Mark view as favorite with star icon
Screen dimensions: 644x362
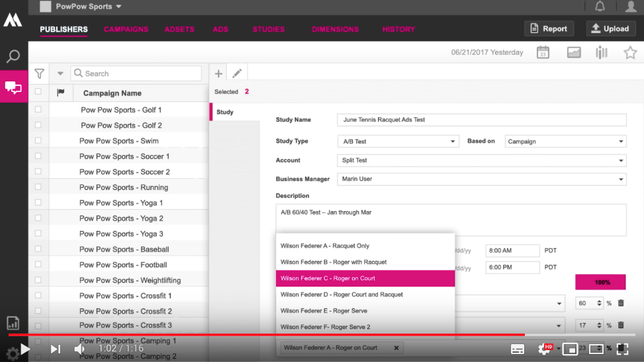coord(630,52)
